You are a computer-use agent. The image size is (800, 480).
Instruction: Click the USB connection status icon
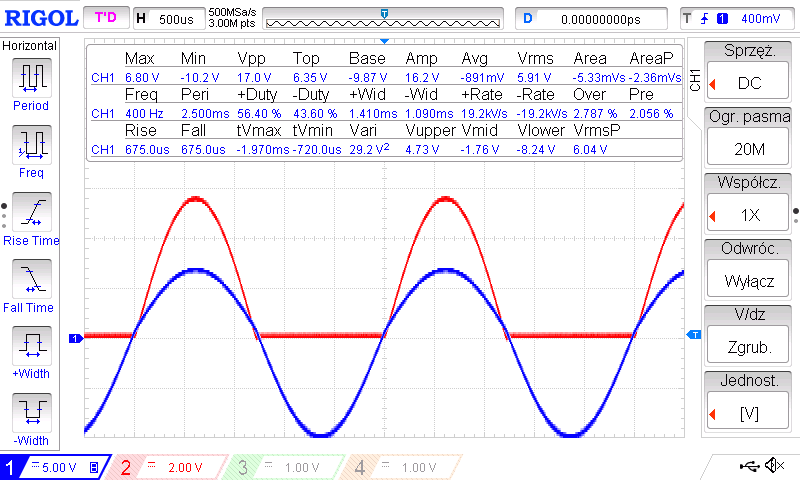point(749,465)
